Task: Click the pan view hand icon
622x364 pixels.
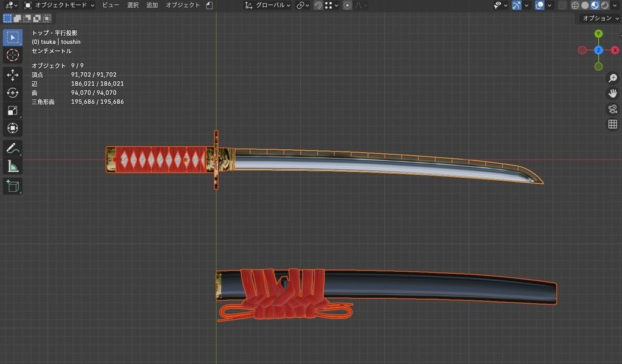Action: [612, 93]
